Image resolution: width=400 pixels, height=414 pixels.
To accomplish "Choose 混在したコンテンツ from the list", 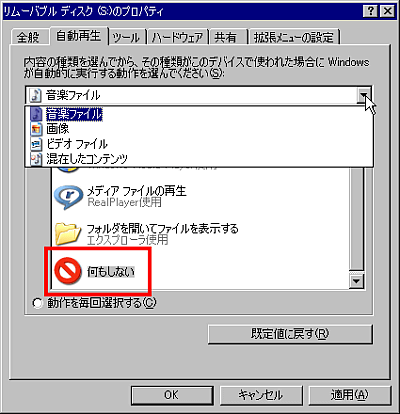I will click(x=87, y=159).
